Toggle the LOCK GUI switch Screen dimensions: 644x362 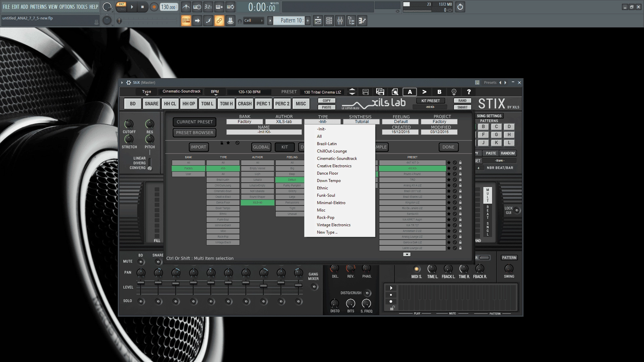[517, 210]
